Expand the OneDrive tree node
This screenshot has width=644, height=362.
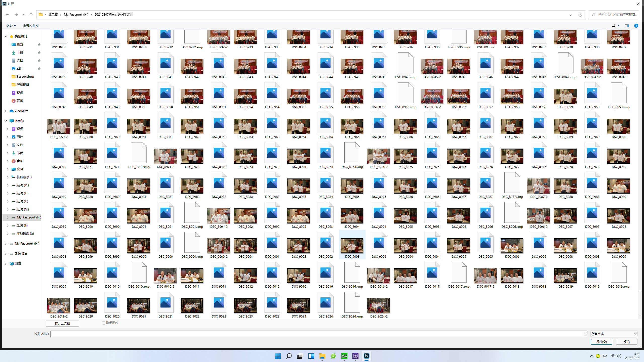(6, 111)
